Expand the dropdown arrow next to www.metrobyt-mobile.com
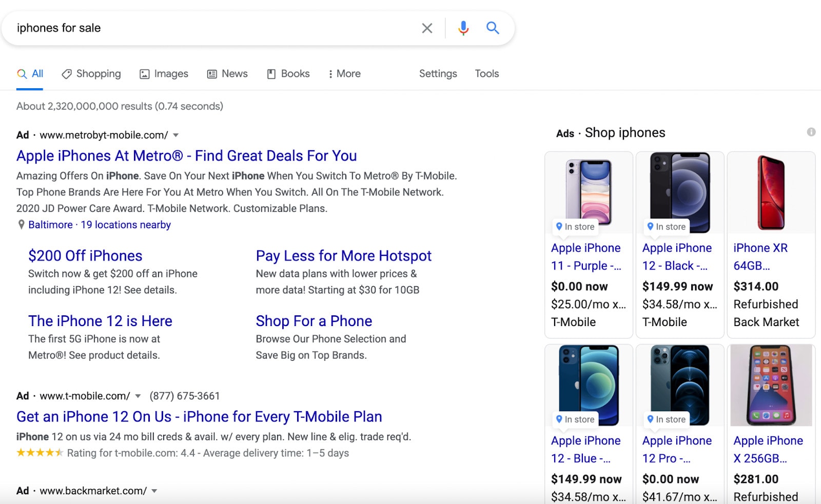 (x=176, y=135)
